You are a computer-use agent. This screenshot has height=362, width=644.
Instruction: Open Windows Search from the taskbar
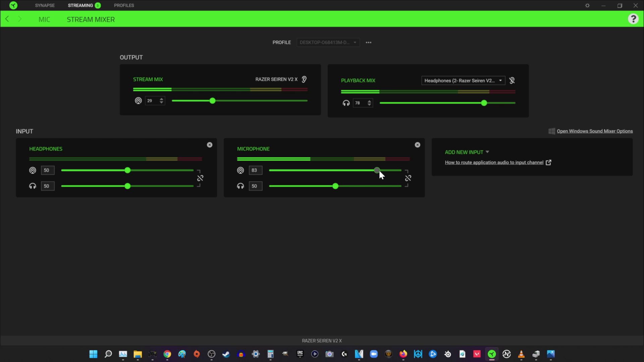click(108, 354)
